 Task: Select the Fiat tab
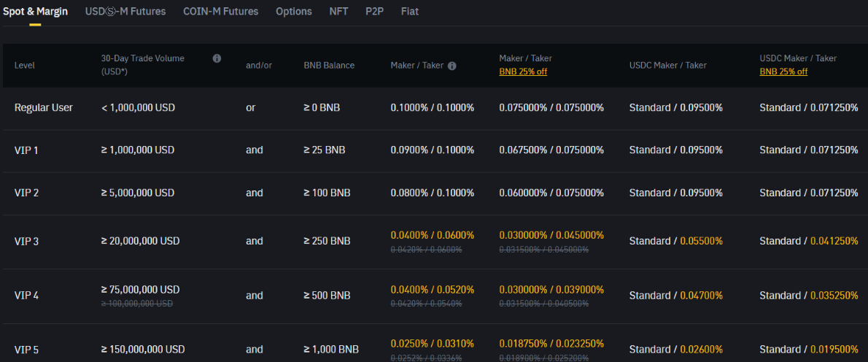[x=410, y=12]
